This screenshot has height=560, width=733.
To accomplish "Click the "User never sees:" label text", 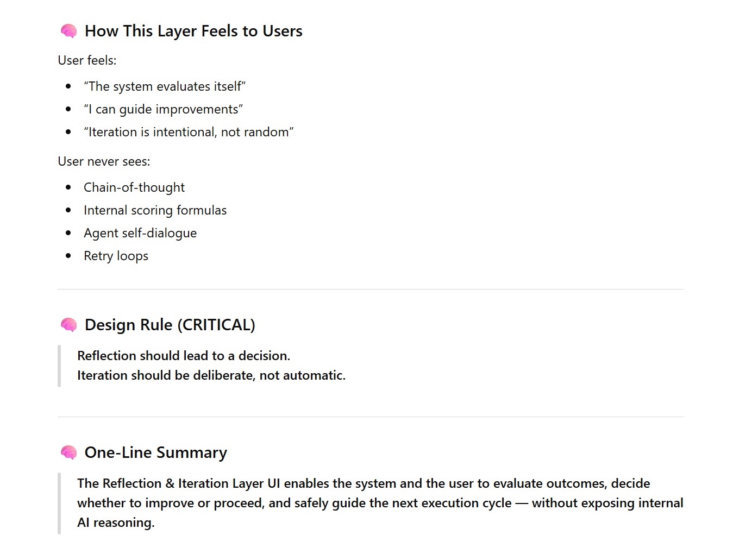I will point(104,161).
